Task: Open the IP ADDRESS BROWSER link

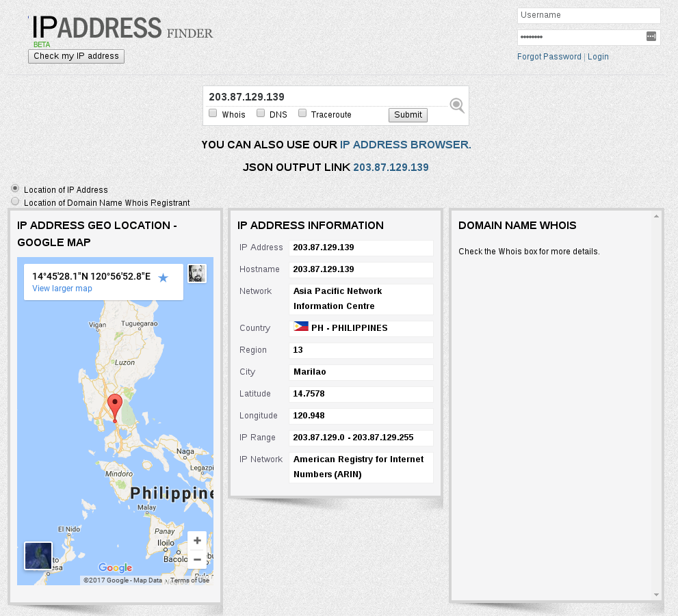Action: (405, 145)
